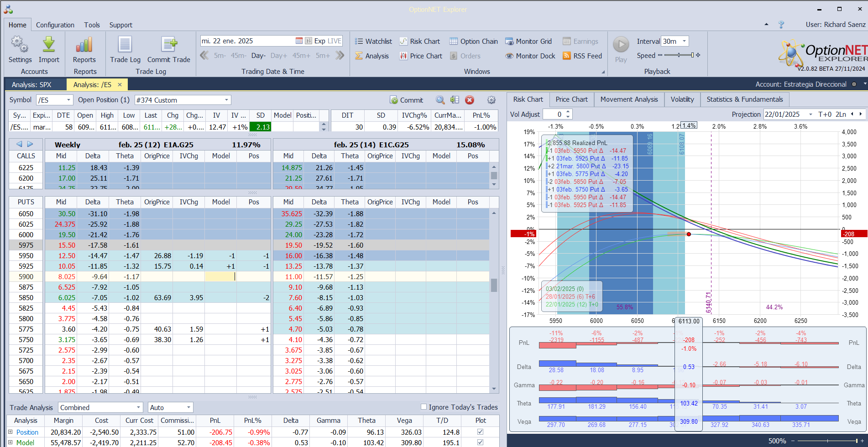Enable Ignore Today's Trades checkbox
The height and width of the screenshot is (447, 868).
(424, 407)
